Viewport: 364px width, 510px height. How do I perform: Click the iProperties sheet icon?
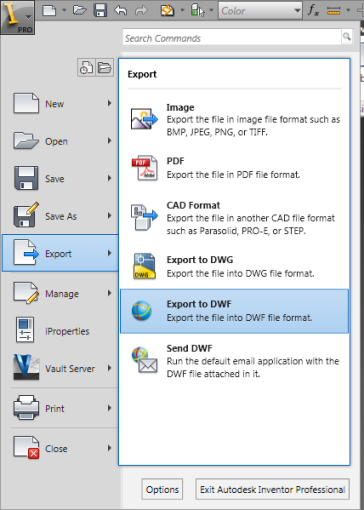(25, 330)
